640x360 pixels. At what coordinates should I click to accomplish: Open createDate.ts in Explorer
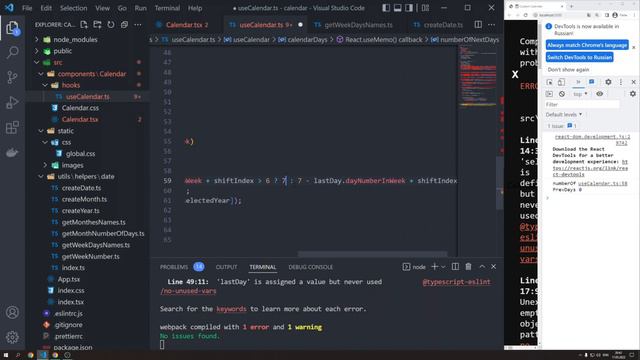81,188
